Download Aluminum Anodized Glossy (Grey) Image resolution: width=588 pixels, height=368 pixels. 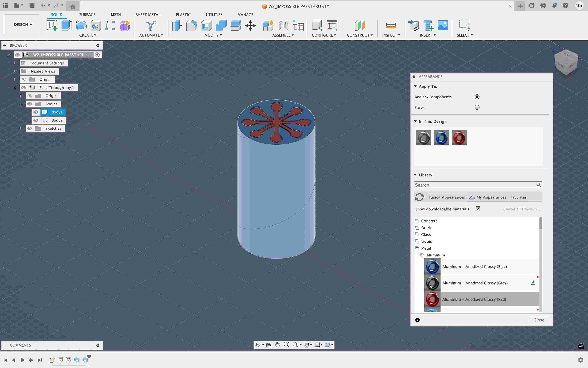click(533, 283)
